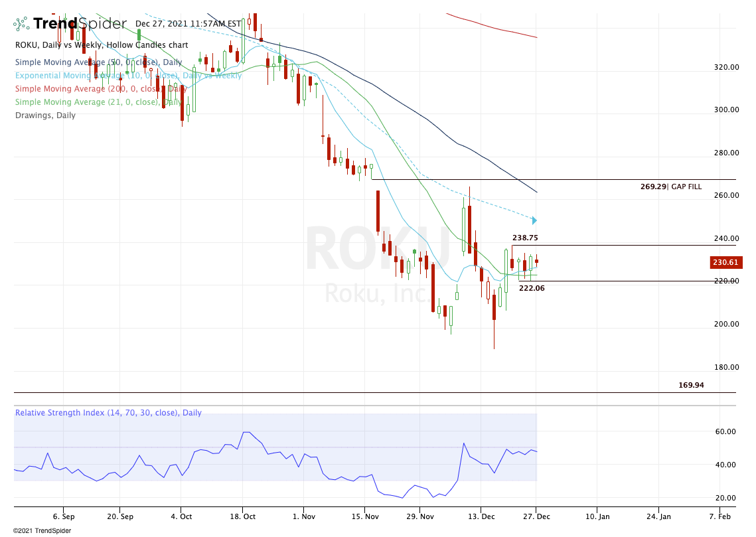Click the 20. Sep date axis label

pos(120,516)
